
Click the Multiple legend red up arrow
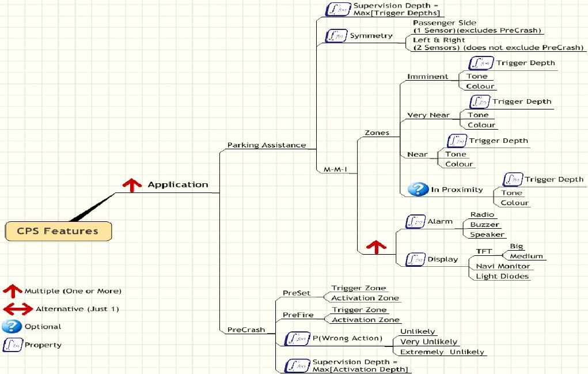coord(12,290)
